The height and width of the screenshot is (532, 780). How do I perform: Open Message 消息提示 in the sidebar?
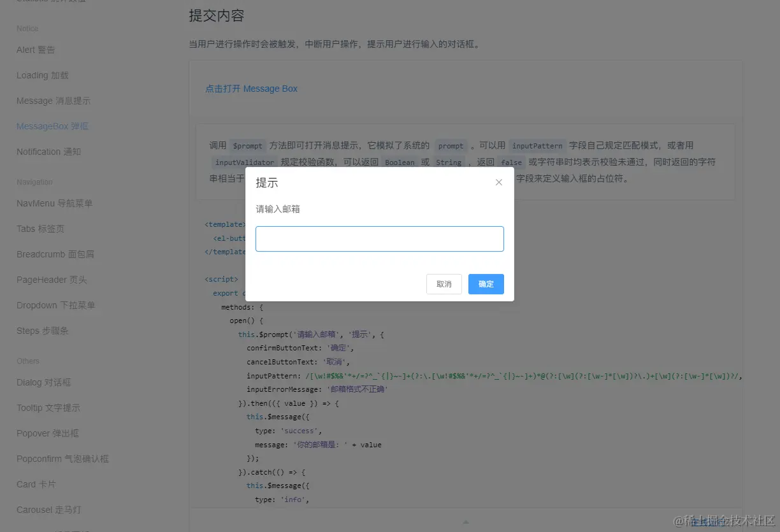click(54, 101)
